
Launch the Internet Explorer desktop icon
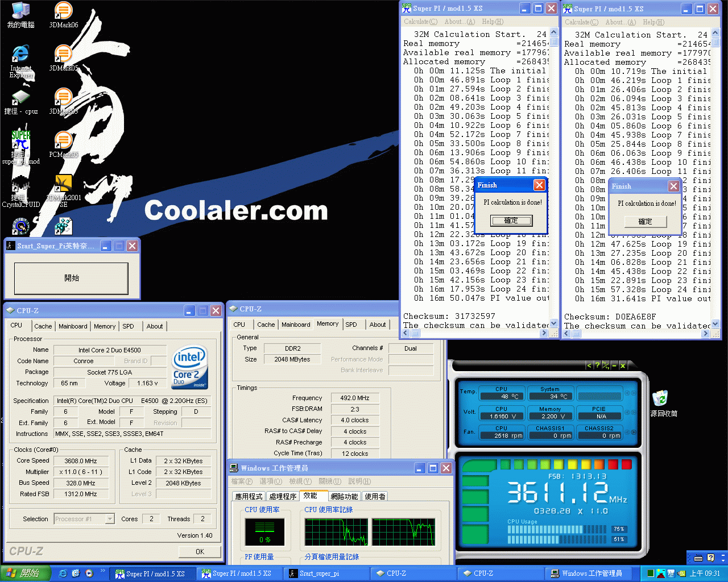[20, 61]
